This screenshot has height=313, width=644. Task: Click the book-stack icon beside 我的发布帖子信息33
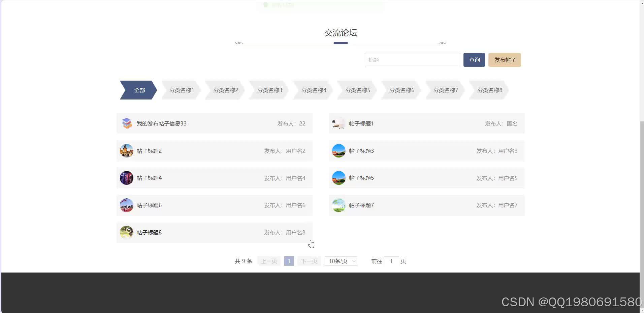(x=126, y=123)
